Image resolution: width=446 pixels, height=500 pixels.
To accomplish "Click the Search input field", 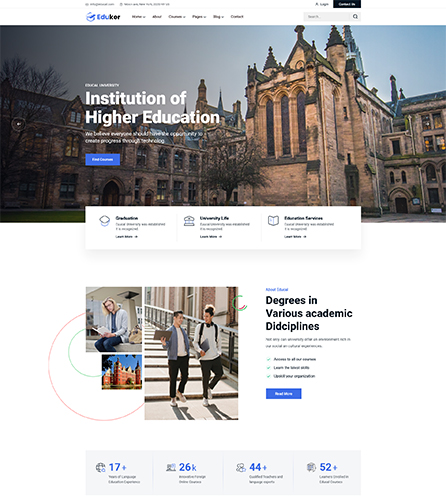I will click(327, 16).
